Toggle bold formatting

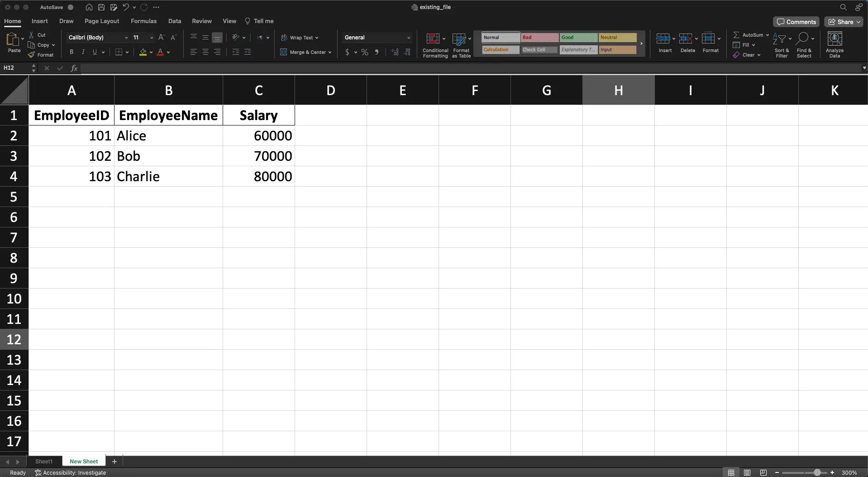(x=71, y=52)
